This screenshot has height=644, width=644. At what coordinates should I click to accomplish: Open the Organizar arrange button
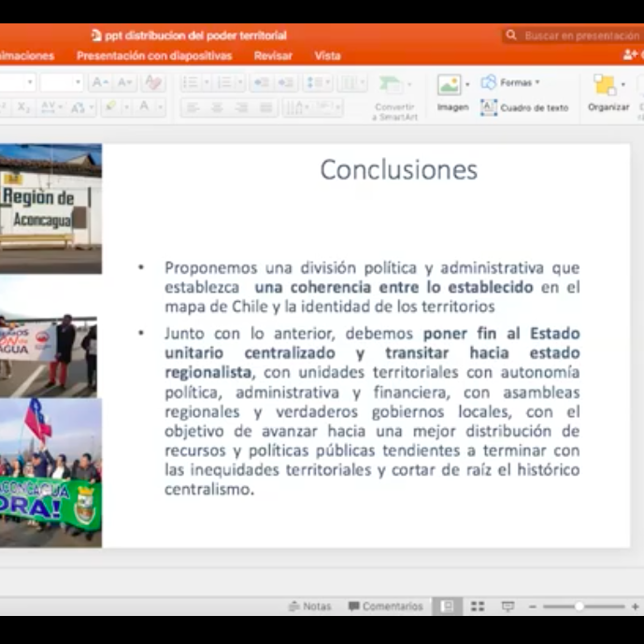pos(608,93)
